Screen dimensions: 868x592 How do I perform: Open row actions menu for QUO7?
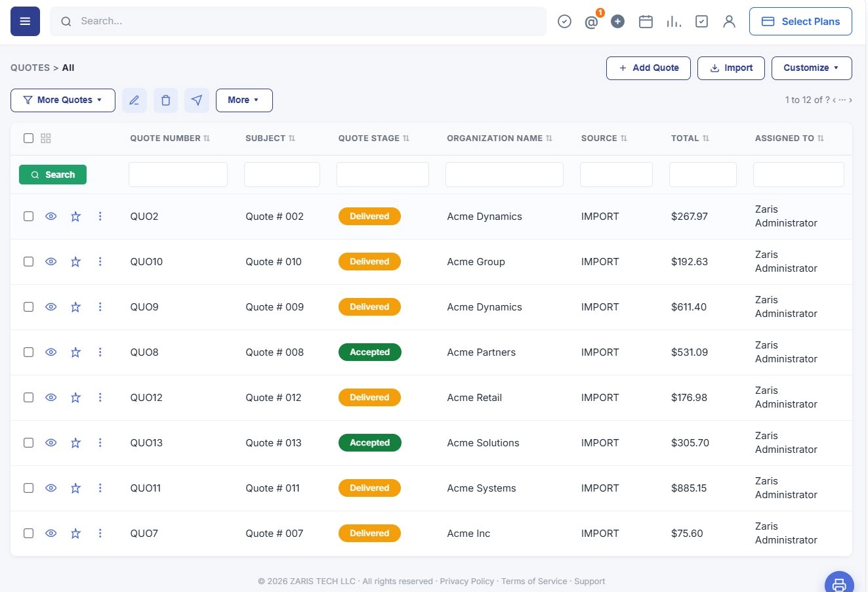pos(100,534)
